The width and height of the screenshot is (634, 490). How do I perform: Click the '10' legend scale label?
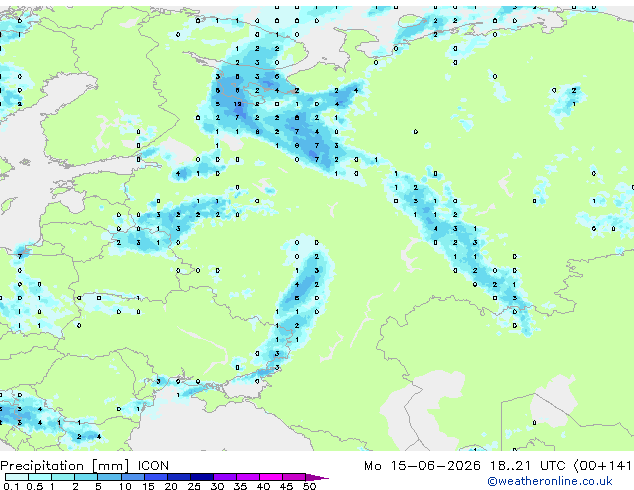[x=125, y=486]
